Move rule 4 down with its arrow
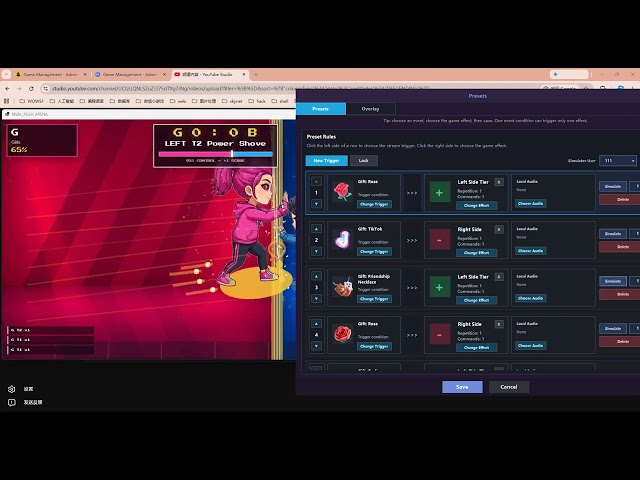 pyautogui.click(x=316, y=346)
